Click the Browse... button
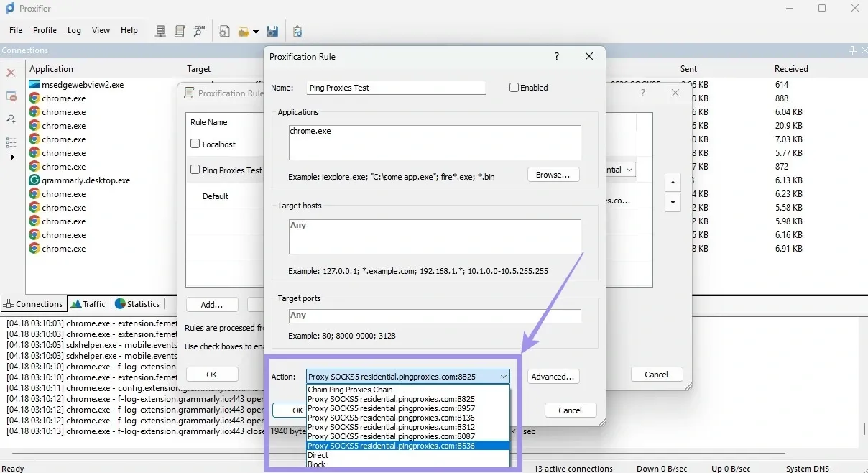 coord(553,175)
